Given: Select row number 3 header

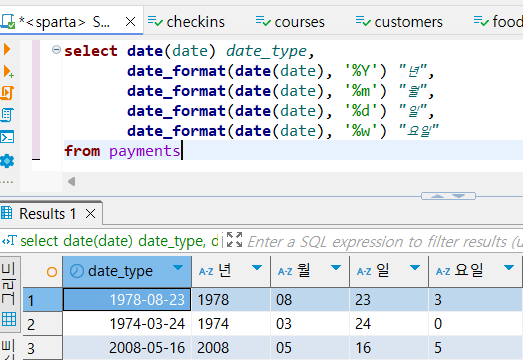Looking at the screenshot, I should point(43,348).
